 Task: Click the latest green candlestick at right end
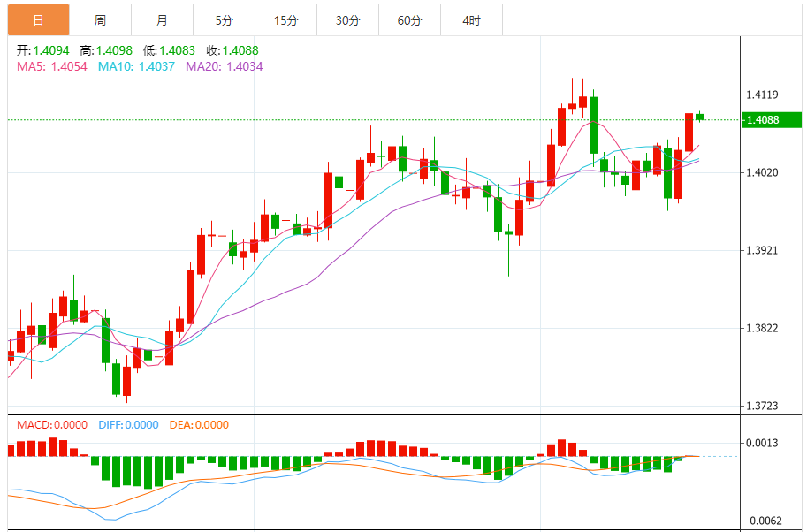[699, 117]
